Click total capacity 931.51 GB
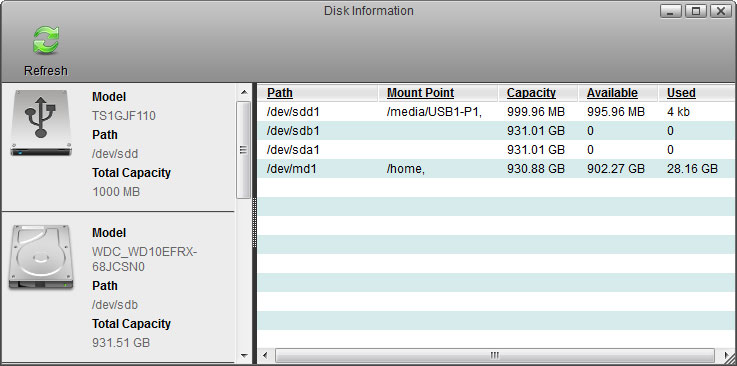Viewport: 737px width, 366px height. tap(121, 343)
